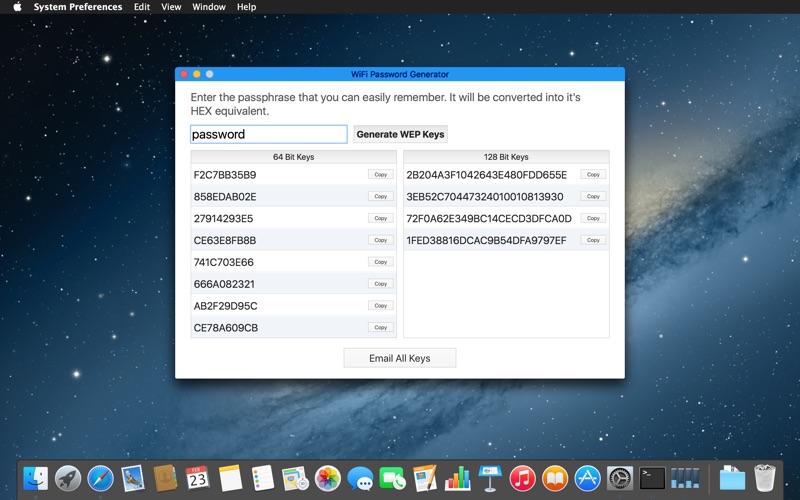The image size is (800, 500).
Task: Click the passphrase text field
Action: [x=269, y=134]
